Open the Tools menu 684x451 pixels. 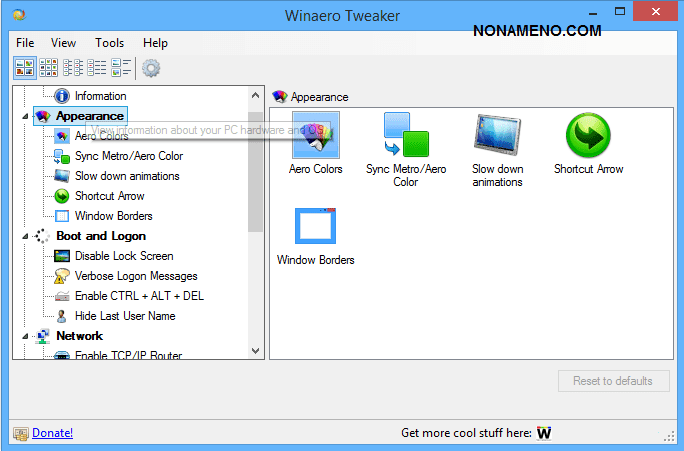(109, 43)
